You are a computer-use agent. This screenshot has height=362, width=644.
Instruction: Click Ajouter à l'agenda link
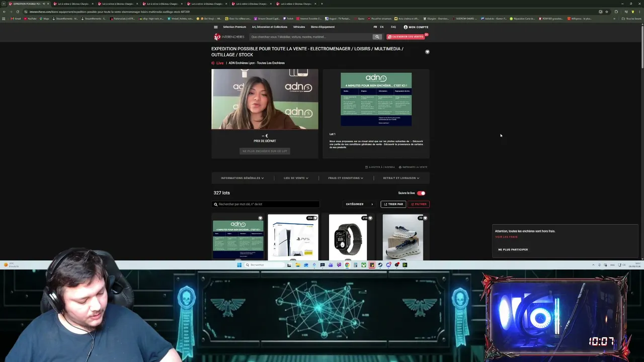[380, 167]
